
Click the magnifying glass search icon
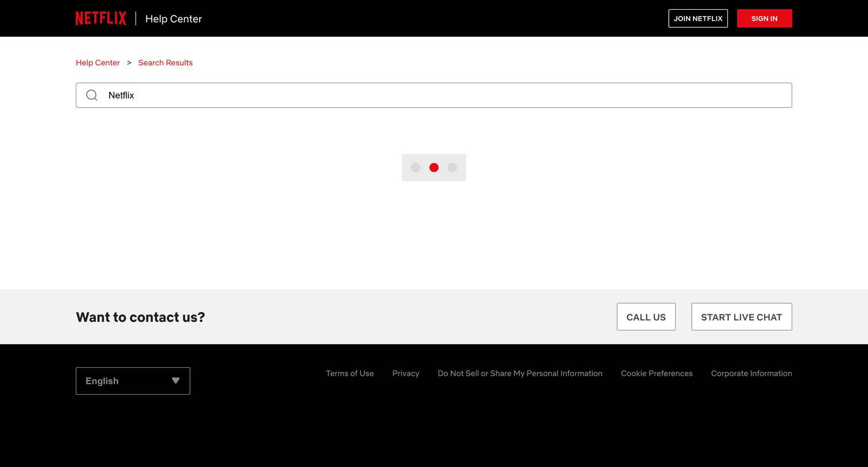pyautogui.click(x=92, y=95)
